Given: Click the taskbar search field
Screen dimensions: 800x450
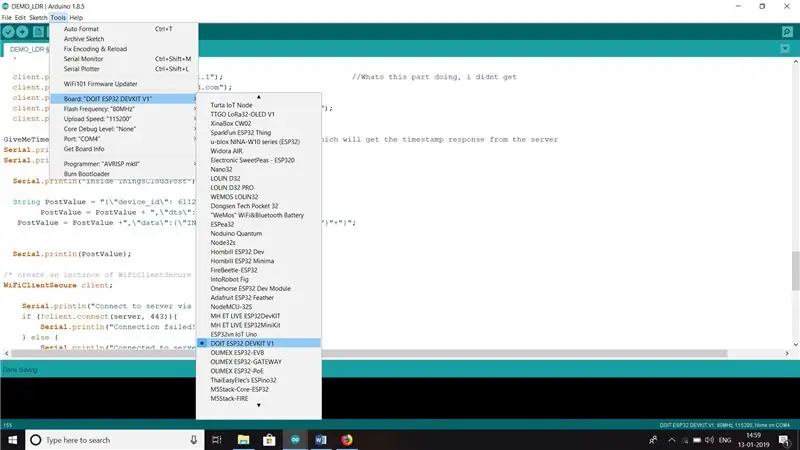Looking at the screenshot, I should coord(114,440).
